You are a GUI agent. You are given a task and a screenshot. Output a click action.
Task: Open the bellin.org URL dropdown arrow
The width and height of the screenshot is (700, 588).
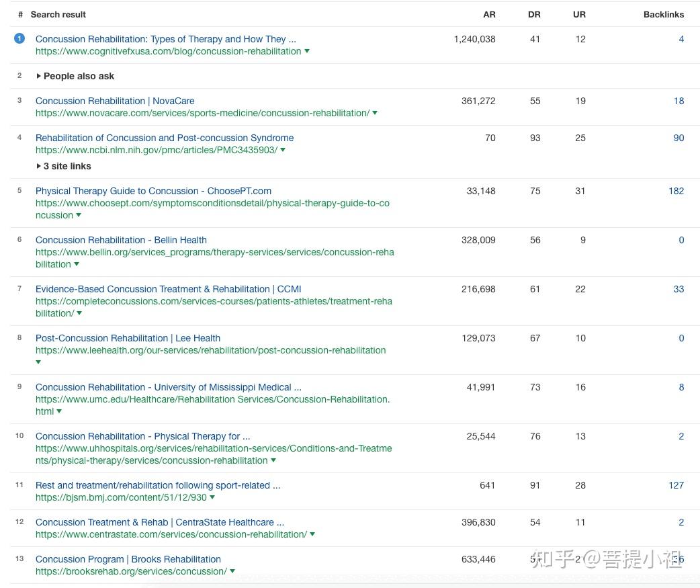click(77, 264)
